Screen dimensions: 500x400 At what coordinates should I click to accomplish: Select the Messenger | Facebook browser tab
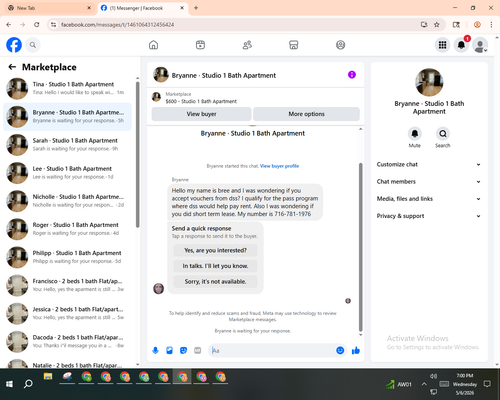click(142, 8)
